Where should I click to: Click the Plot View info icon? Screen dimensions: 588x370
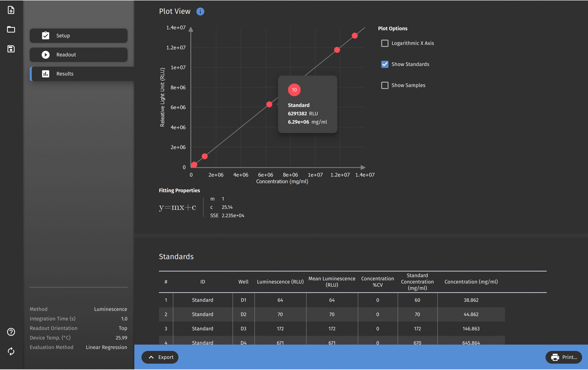pyautogui.click(x=200, y=11)
